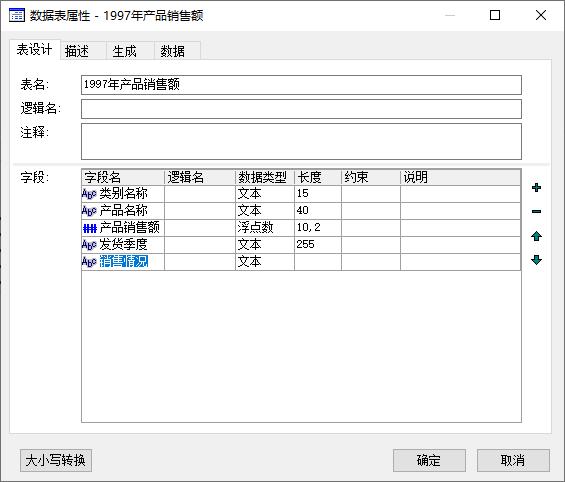Click inside the 注释 text area
This screenshot has height=482, width=565.
click(301, 141)
